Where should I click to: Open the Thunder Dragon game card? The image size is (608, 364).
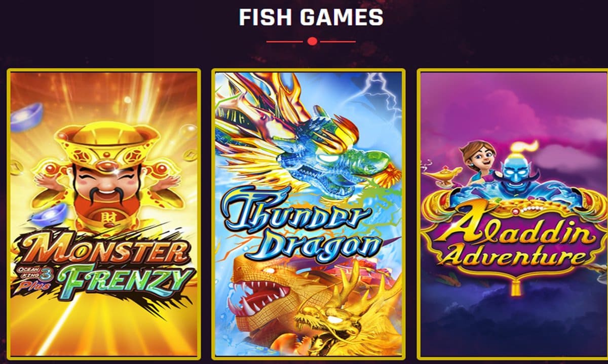(x=309, y=214)
